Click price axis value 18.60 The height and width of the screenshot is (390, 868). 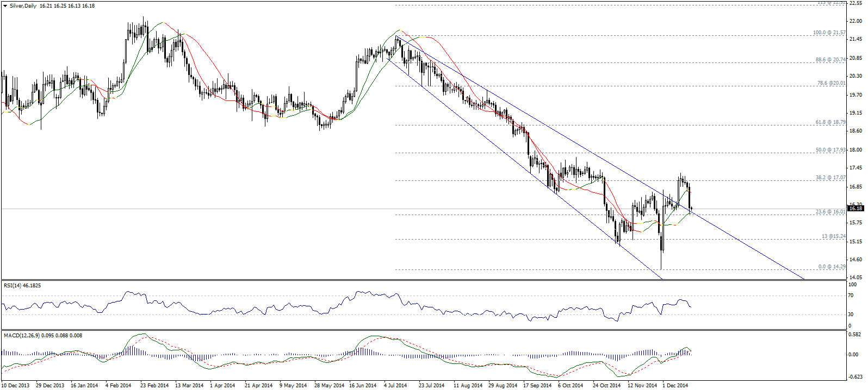click(855, 131)
